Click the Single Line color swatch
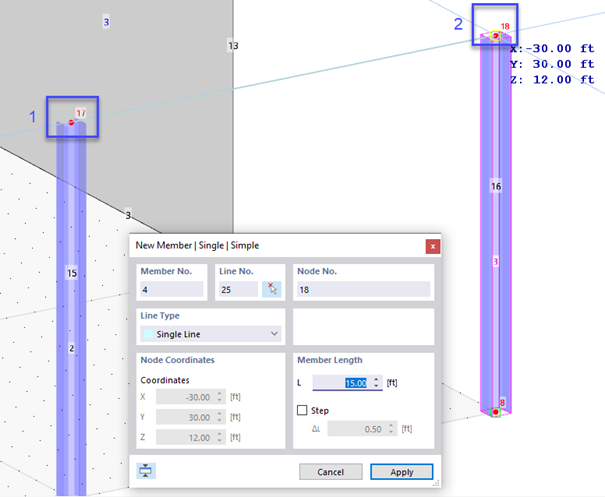This screenshot has height=497, width=605. coord(148,334)
